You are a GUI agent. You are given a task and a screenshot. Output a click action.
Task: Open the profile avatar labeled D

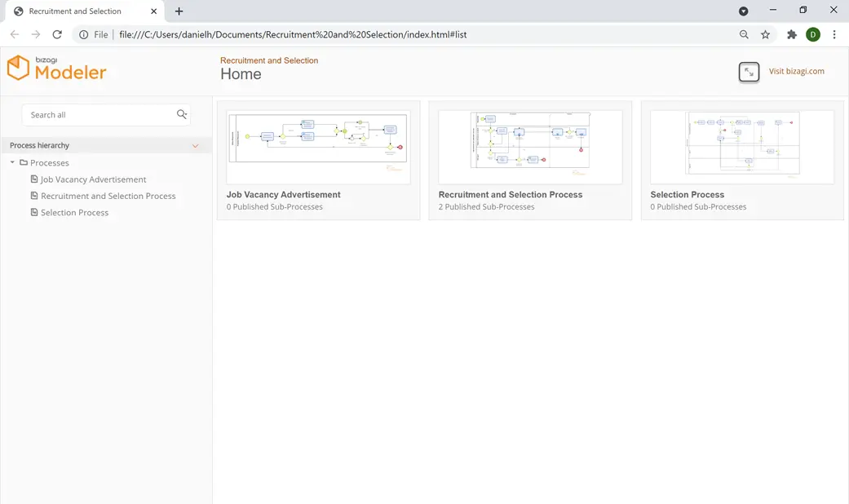(813, 34)
